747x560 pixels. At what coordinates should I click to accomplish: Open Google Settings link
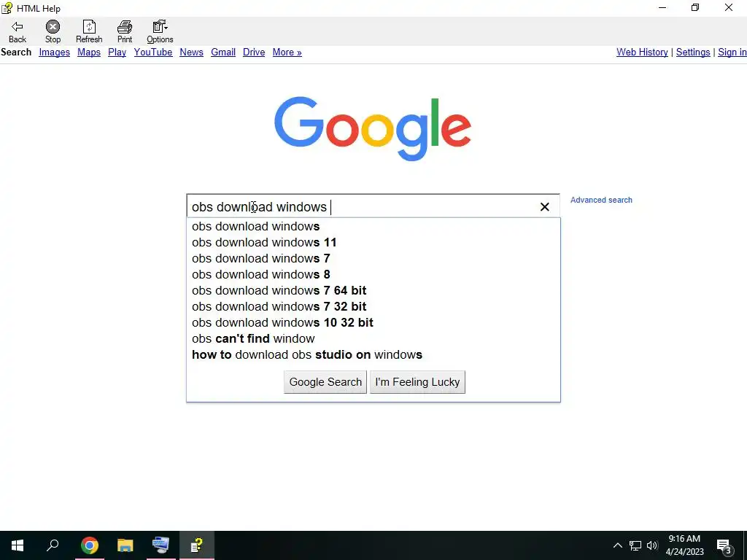[x=693, y=52]
